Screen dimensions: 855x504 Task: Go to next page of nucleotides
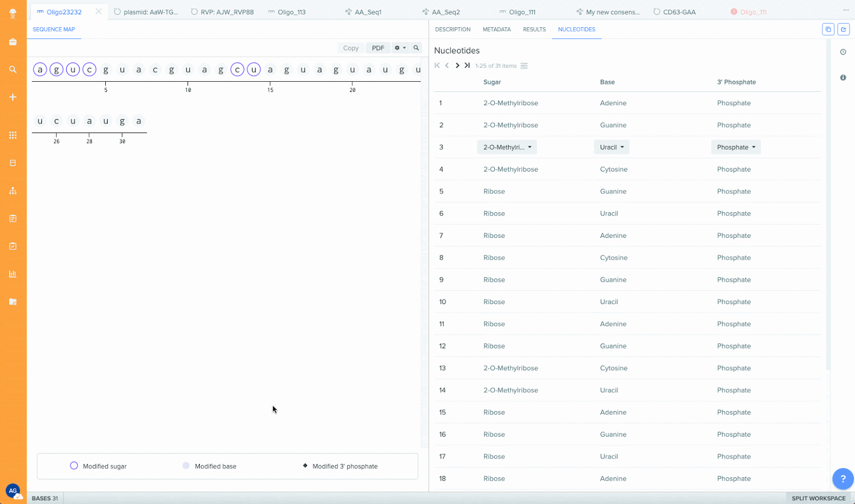[x=457, y=66]
